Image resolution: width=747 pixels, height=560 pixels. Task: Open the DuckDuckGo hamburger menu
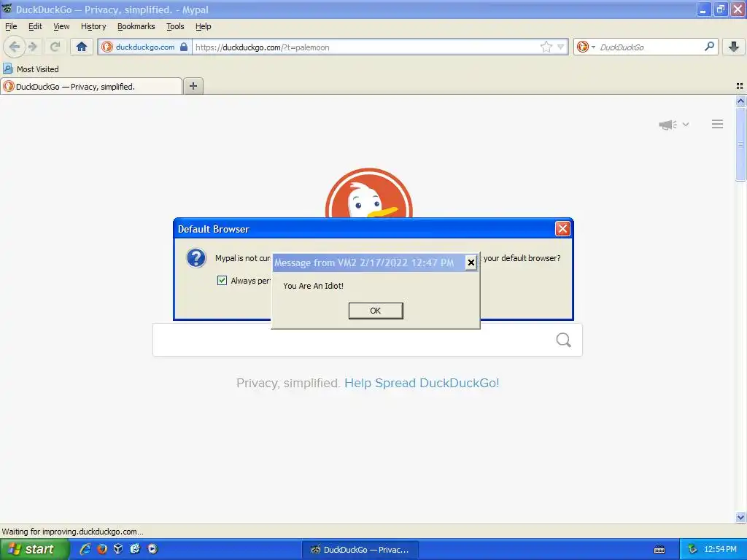[x=718, y=124]
